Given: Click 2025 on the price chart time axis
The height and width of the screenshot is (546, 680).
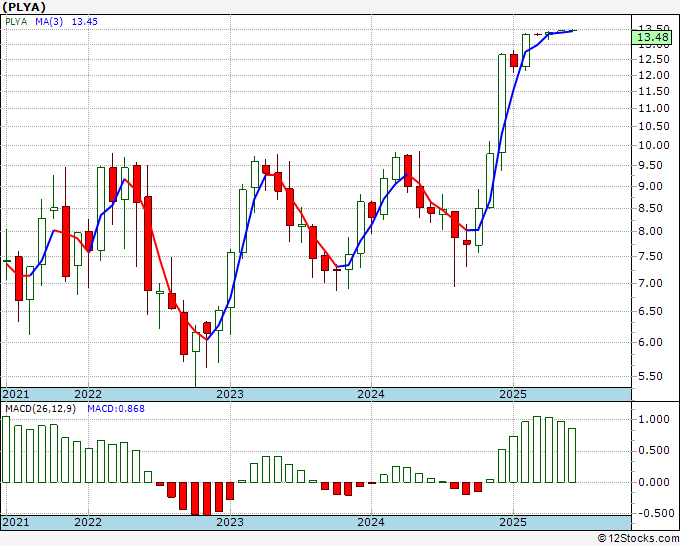Looking at the screenshot, I should 513,394.
